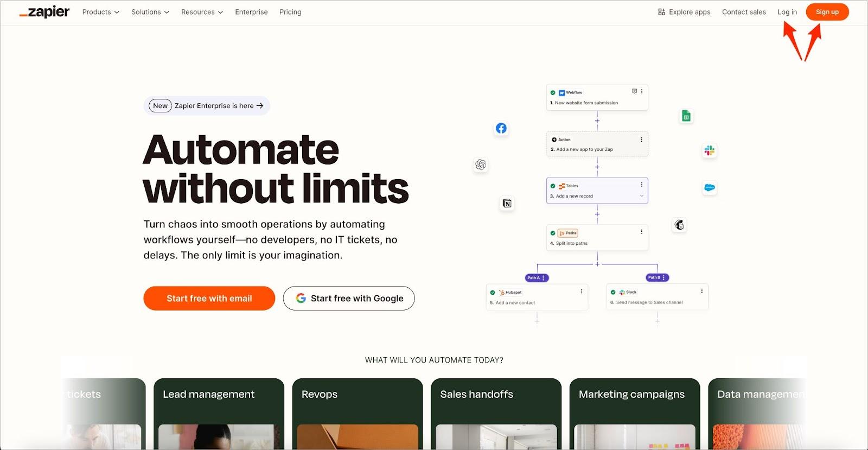Click the floating Slack icon beside the diagram
Screen dimensions: 868x450
tap(710, 150)
